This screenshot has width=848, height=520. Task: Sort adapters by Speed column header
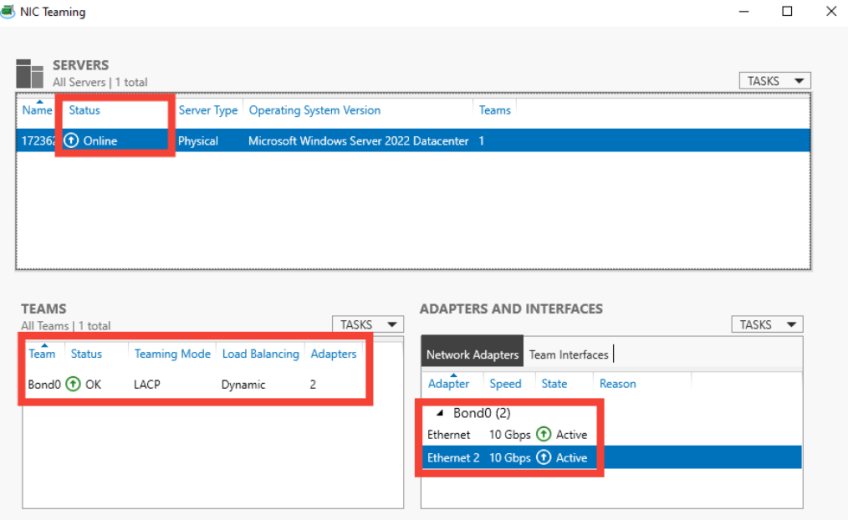point(505,383)
